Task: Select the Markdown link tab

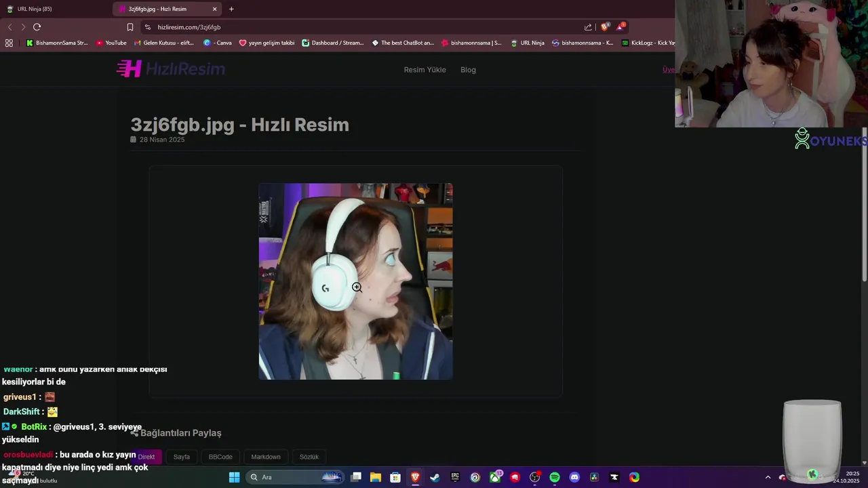Action: pyautogui.click(x=266, y=457)
